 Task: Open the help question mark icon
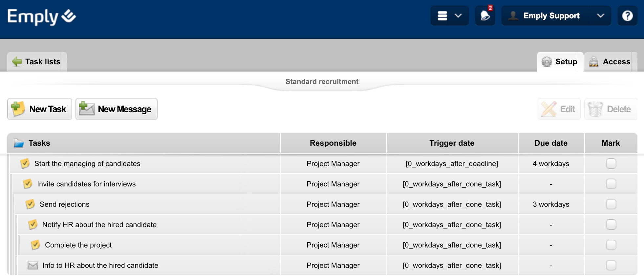627,16
